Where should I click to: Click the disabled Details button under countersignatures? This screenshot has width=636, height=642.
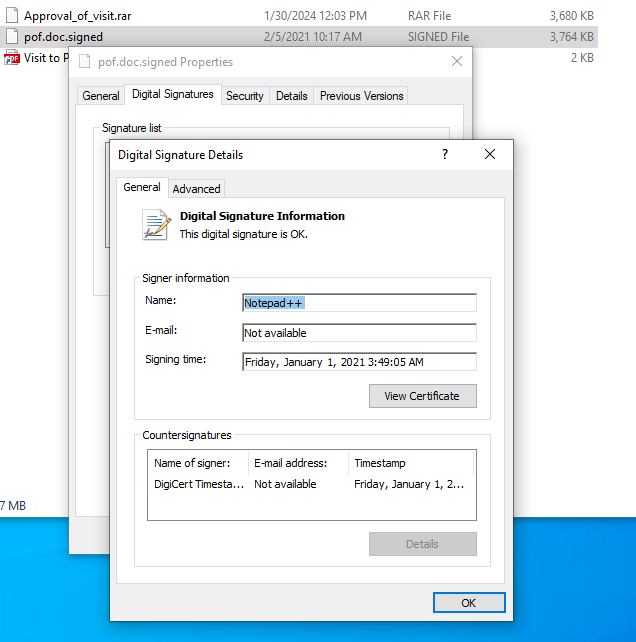click(x=423, y=544)
